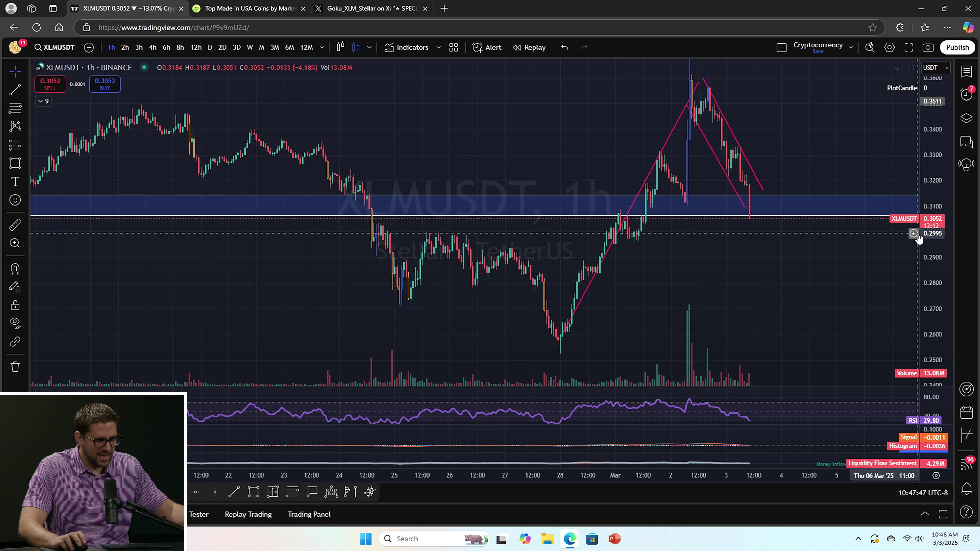Image resolution: width=980 pixels, height=551 pixels.
Task: Click the Publish button
Action: pyautogui.click(x=958, y=47)
